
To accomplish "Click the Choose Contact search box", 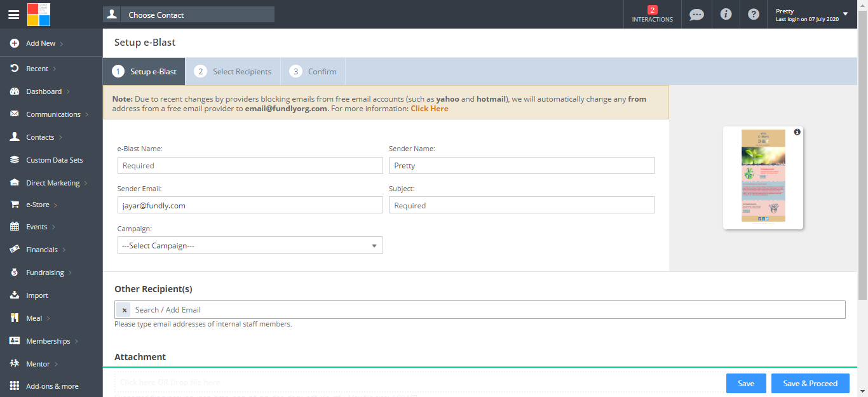I will 198,15.
